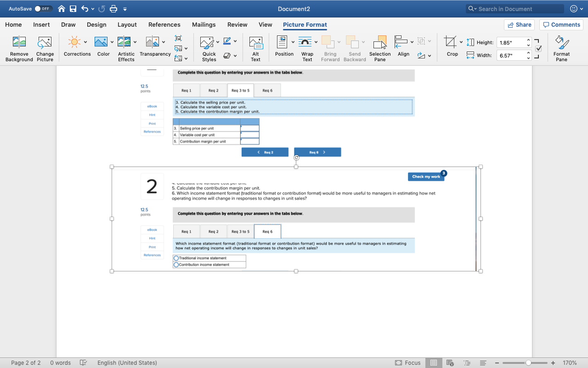Select the Crop tool
This screenshot has width=588, height=368.
coord(451,42)
